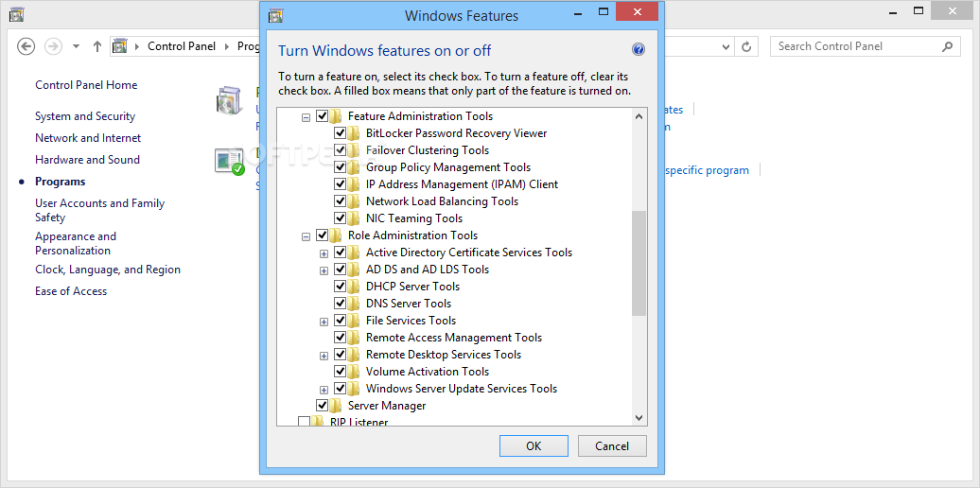
Task: Click the Server Manager folder icon
Action: pos(336,406)
